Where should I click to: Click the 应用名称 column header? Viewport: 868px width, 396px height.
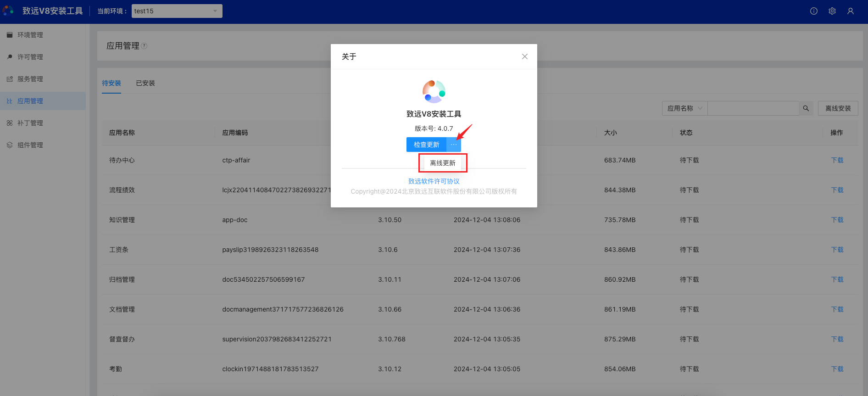[122, 133]
